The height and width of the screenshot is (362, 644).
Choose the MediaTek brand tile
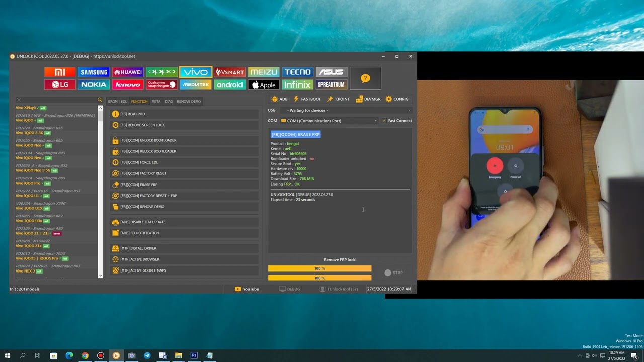click(195, 85)
